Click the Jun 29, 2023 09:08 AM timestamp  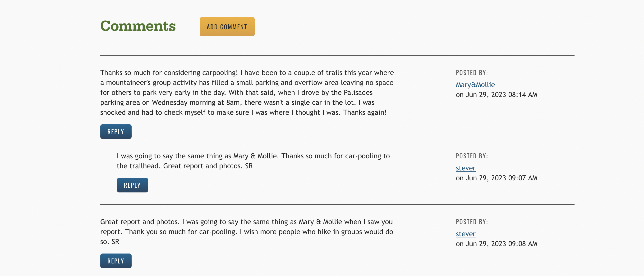coord(497,244)
